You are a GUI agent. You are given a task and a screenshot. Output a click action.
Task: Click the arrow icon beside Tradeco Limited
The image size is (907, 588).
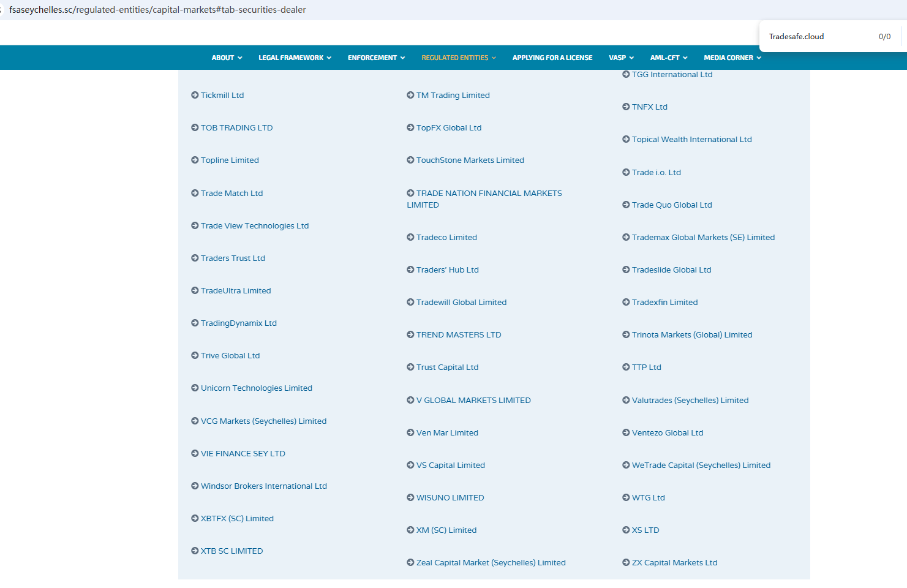(x=410, y=237)
